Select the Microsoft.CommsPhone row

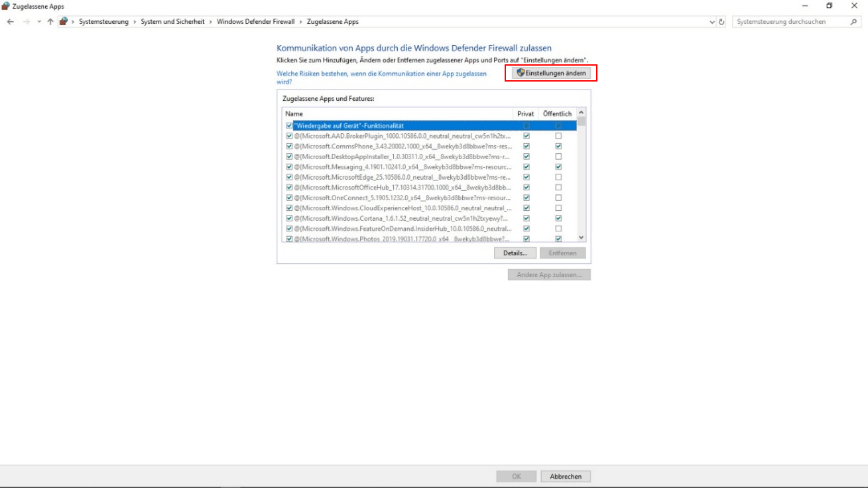430,146
